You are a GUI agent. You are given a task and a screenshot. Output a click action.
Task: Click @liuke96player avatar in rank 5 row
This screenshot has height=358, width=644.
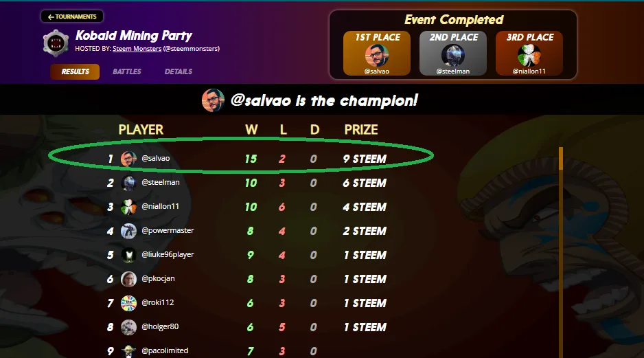point(128,255)
